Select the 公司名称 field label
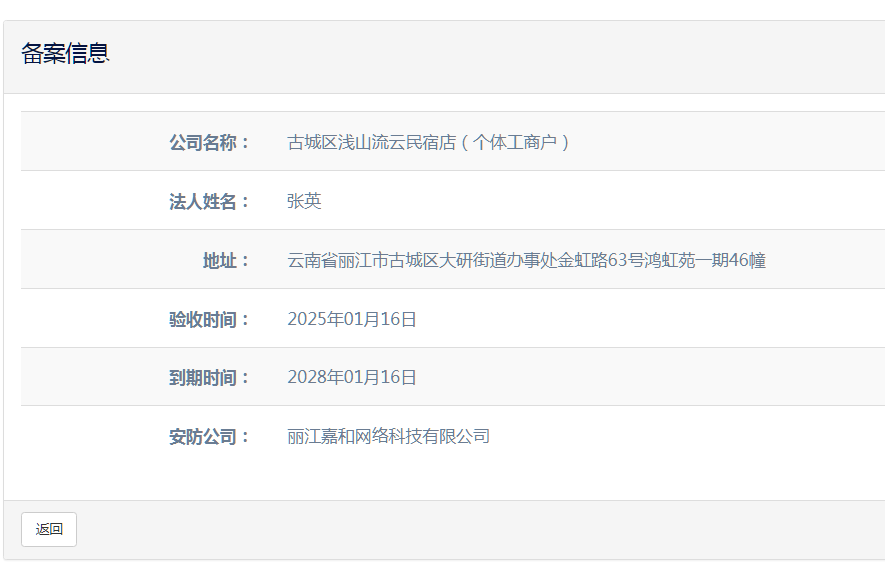This screenshot has height=562, width=885. [x=209, y=142]
